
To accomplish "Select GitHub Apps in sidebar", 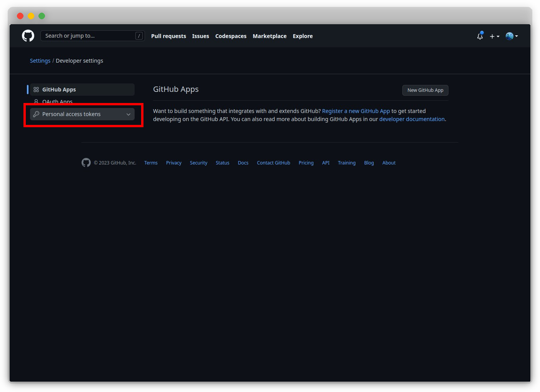I will point(82,90).
